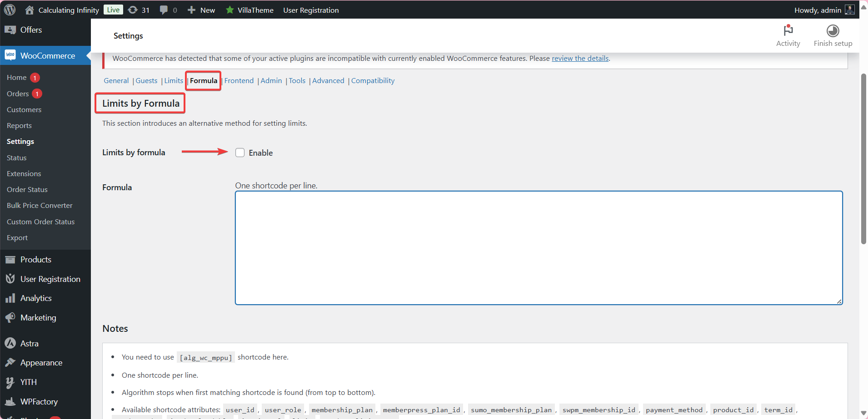Open WooCommerce Home submenu
Screen dimensions: 868x419
click(x=17, y=78)
